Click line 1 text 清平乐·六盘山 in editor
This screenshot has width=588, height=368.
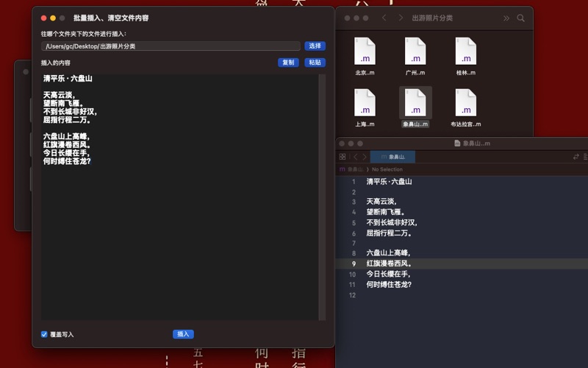389,182
